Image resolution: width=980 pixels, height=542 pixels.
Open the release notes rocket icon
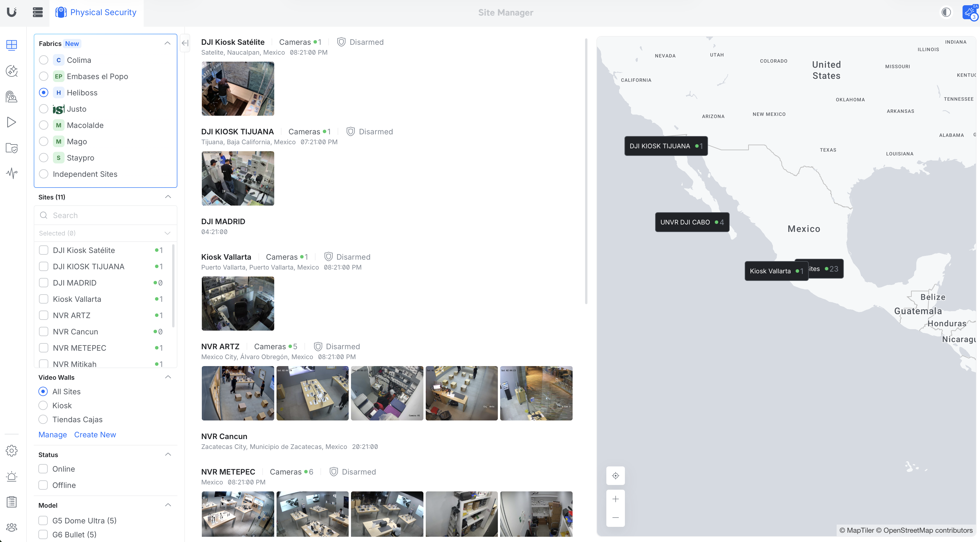point(970,12)
